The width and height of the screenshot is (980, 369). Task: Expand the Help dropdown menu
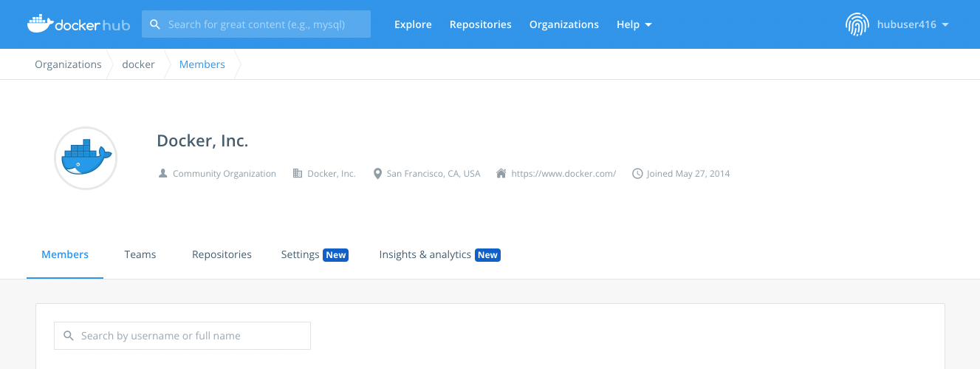634,24
